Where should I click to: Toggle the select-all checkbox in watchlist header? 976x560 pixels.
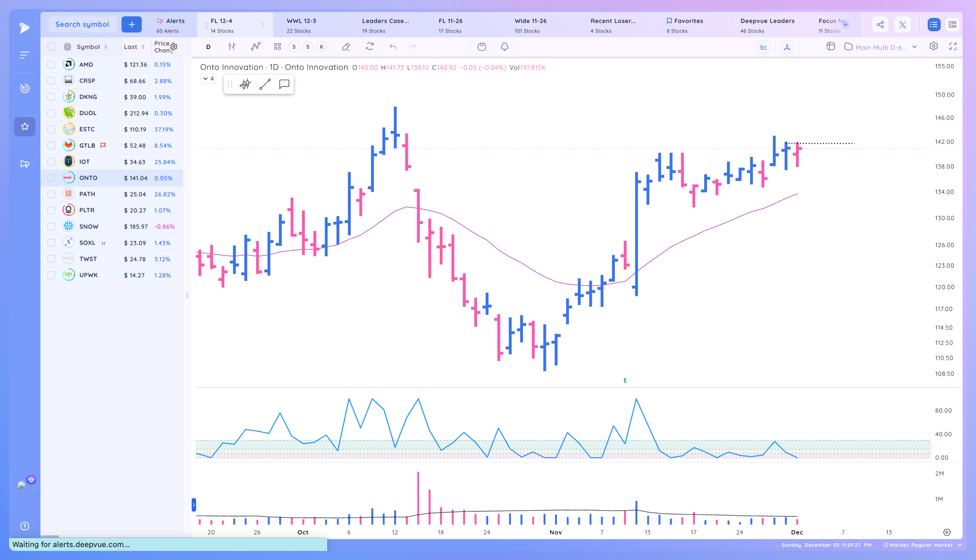(51, 47)
